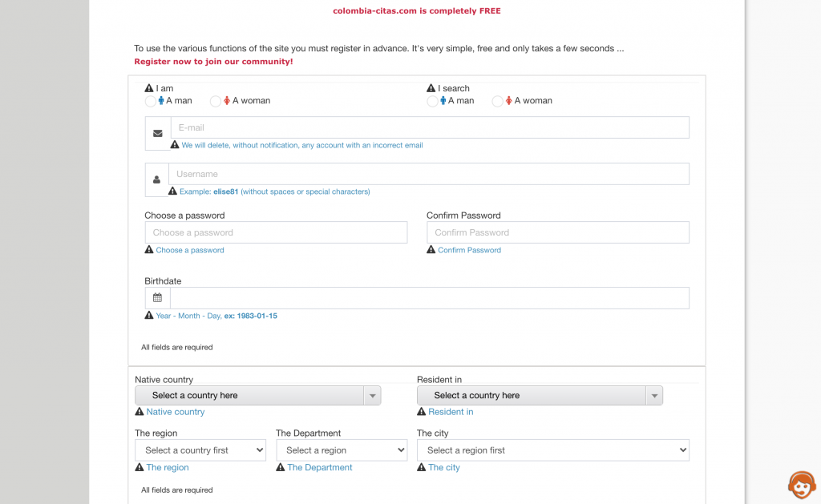Open 'The city' dropdown
This screenshot has height=504, width=821.
click(553, 450)
